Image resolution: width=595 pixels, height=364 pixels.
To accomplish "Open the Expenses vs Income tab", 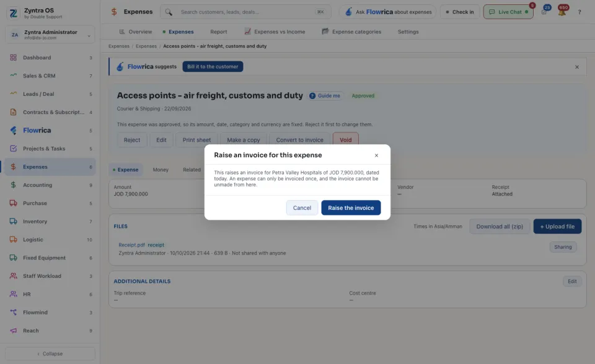I will (275, 32).
